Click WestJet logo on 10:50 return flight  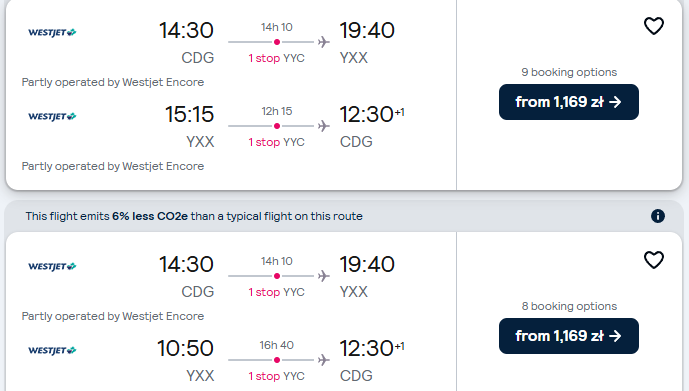point(52,351)
